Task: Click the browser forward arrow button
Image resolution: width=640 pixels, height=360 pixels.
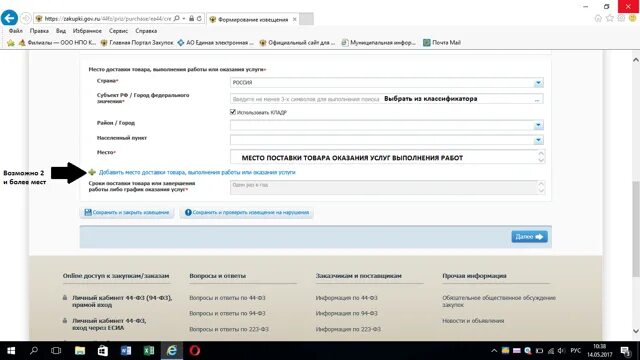Action: click(x=25, y=18)
